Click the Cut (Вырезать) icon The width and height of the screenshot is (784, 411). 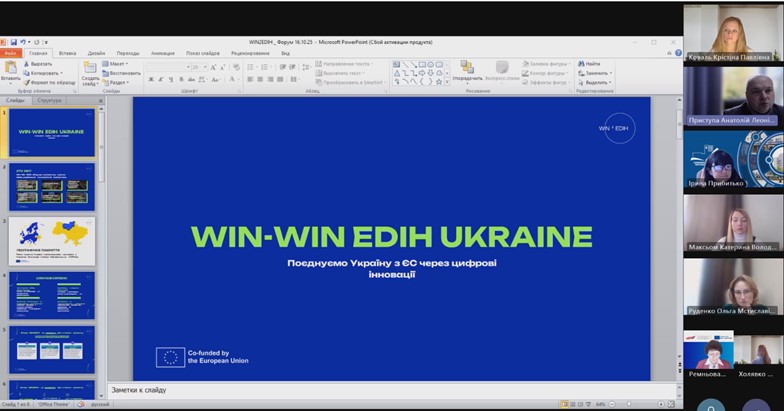click(28, 64)
